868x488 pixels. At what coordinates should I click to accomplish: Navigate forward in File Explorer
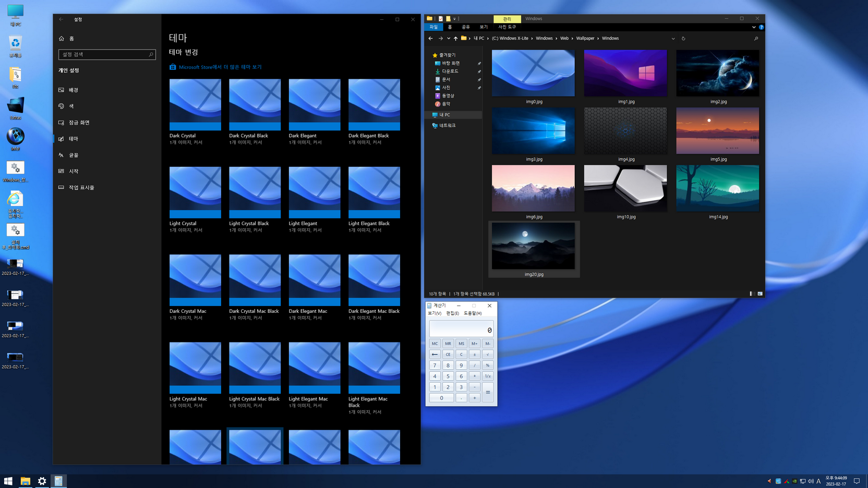(441, 39)
